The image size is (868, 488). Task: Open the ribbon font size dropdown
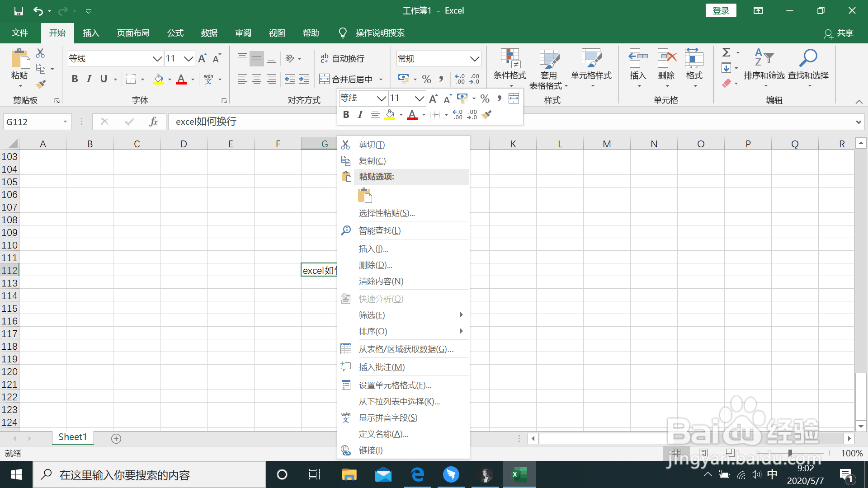pyautogui.click(x=189, y=58)
